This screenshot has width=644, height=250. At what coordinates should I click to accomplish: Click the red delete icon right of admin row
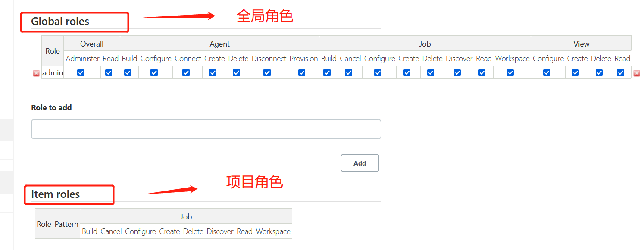pyautogui.click(x=636, y=73)
